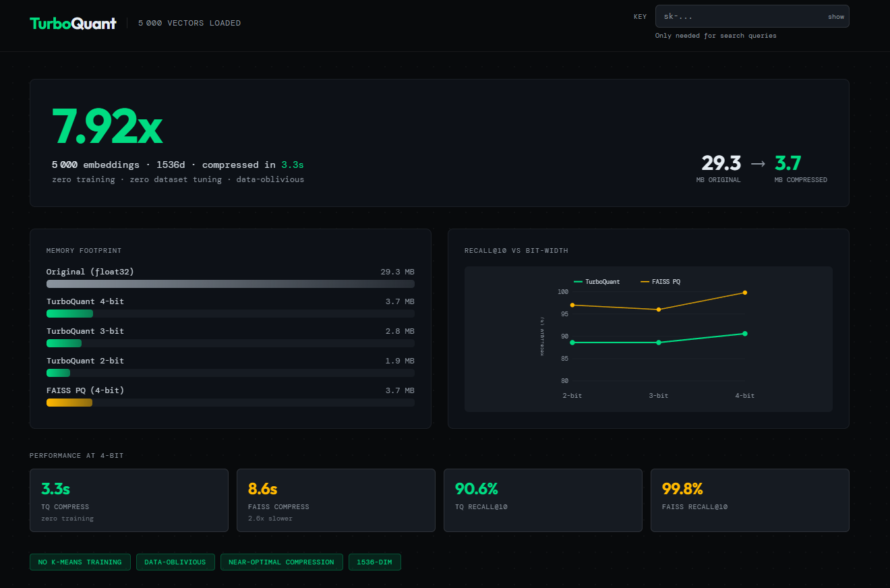Click the 99.8% FAISS RECALL@10 card

pos(750,500)
